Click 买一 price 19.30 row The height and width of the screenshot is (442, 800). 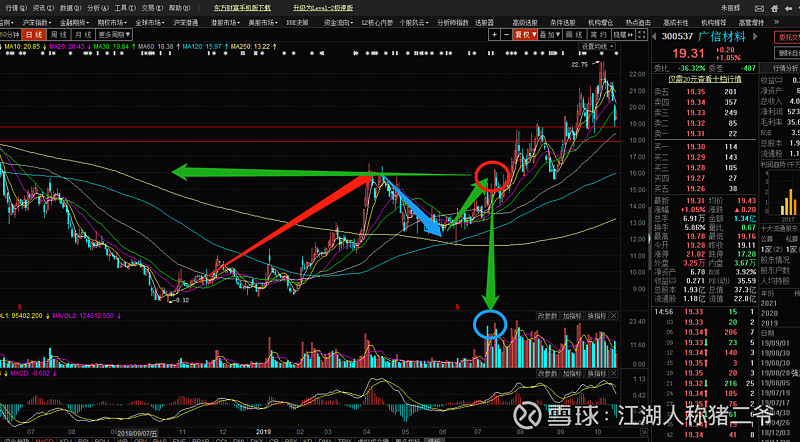point(704,147)
